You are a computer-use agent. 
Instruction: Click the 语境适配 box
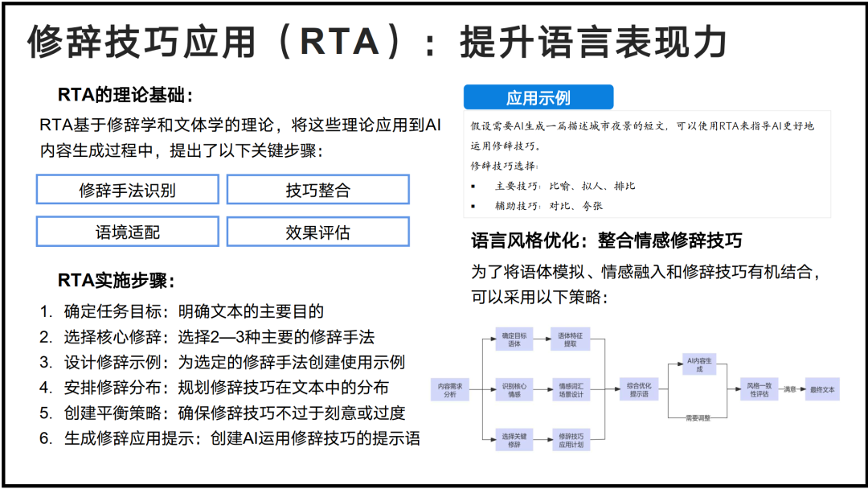pos(127,232)
